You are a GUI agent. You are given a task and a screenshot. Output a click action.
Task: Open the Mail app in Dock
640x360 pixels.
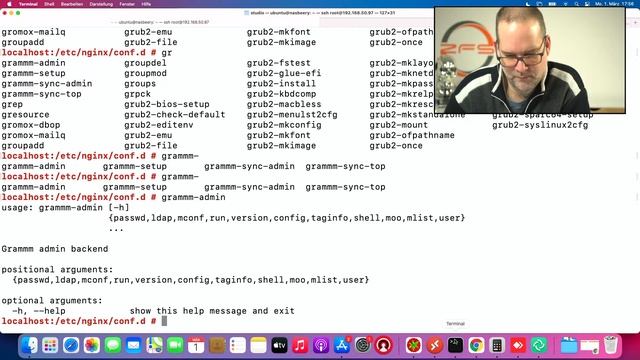pos(133,345)
